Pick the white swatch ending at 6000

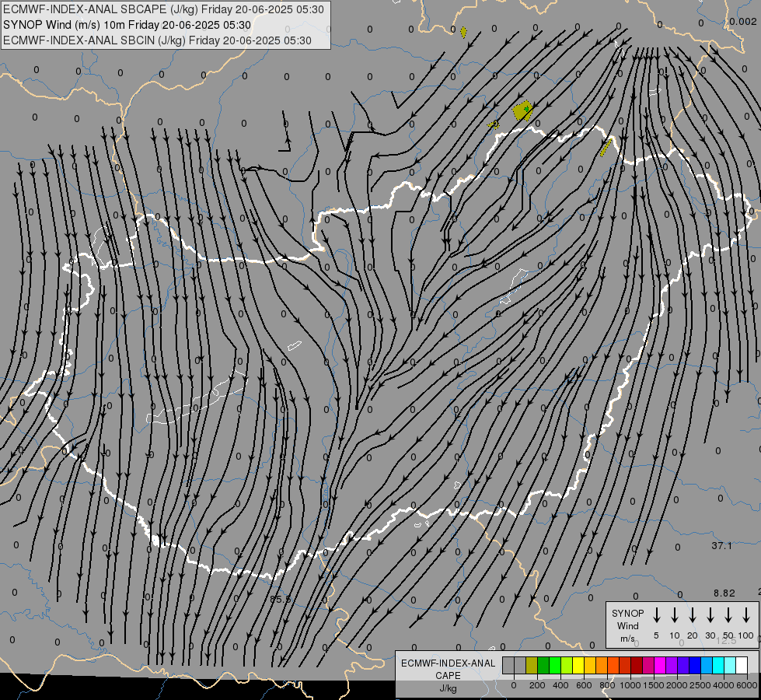(x=741, y=665)
